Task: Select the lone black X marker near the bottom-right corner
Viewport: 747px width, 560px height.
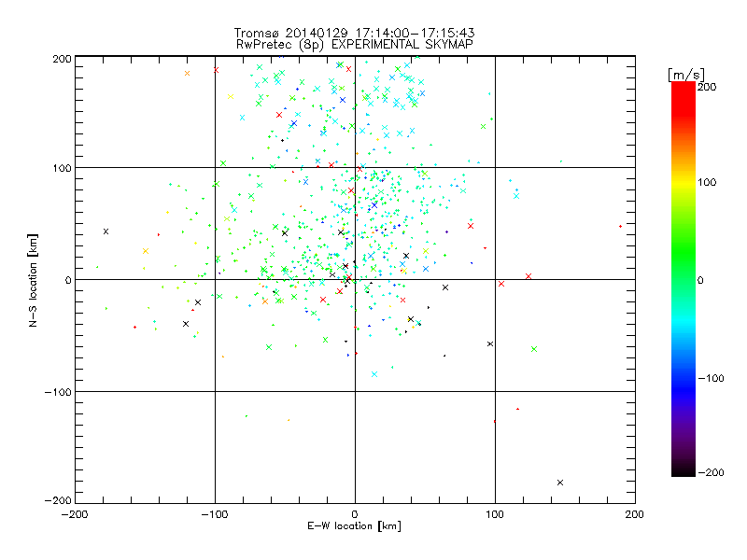Action: click(560, 483)
